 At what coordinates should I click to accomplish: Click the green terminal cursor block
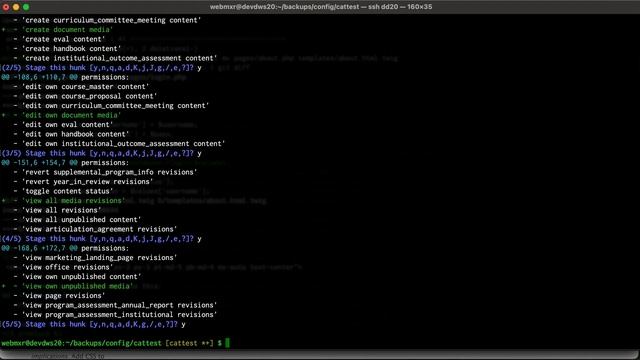click(x=228, y=343)
